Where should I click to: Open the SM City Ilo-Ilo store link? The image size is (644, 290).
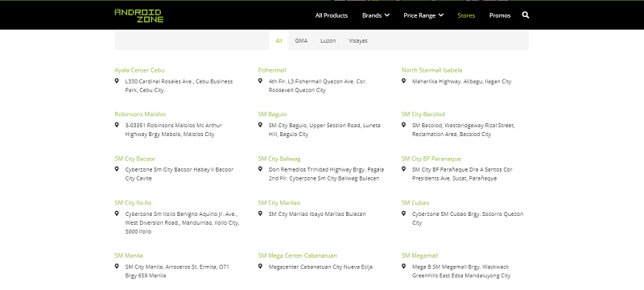coord(133,202)
